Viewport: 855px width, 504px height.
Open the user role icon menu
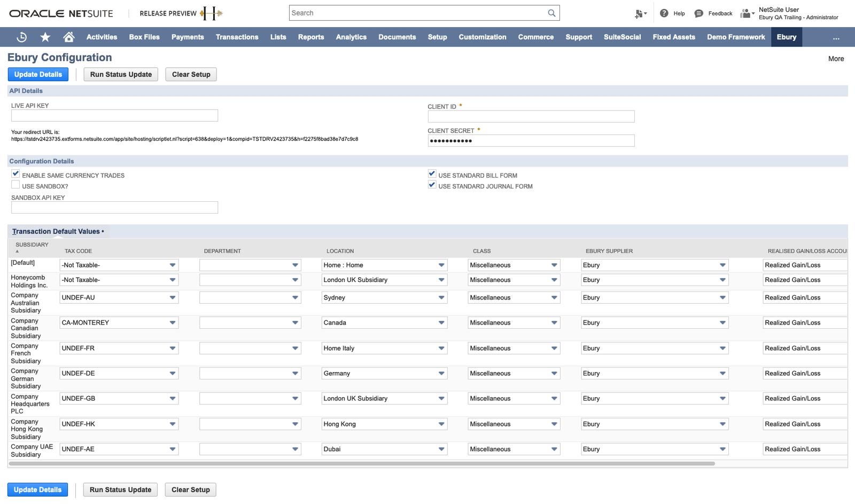(x=747, y=13)
